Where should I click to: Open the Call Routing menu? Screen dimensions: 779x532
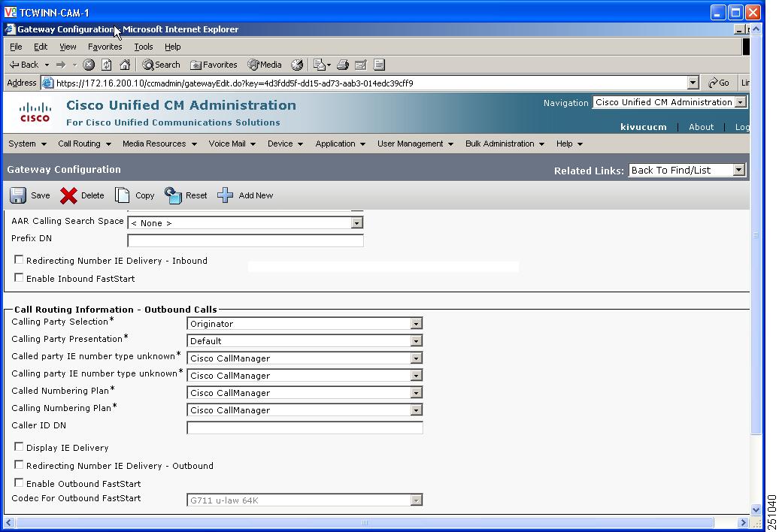(x=84, y=144)
